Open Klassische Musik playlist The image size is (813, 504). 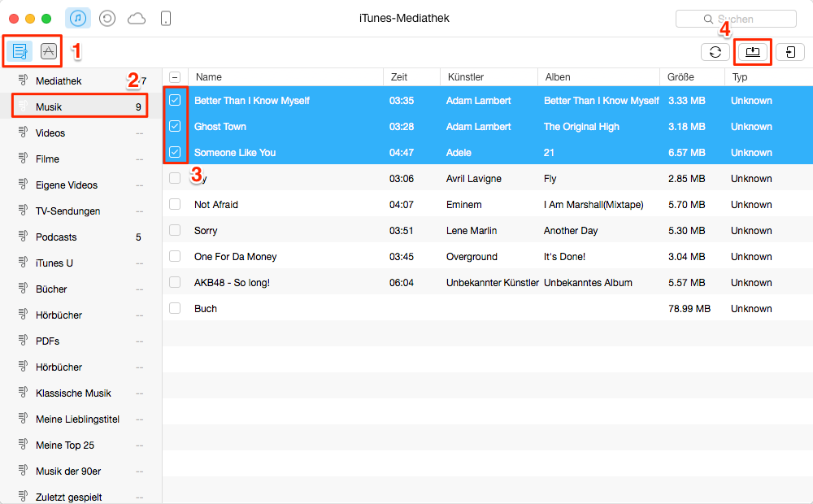(x=80, y=393)
